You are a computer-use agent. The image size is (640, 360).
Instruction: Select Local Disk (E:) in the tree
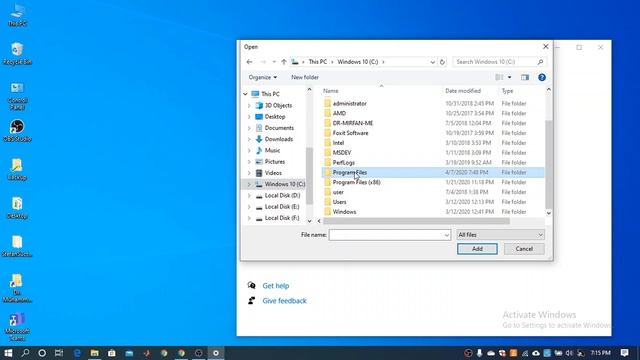tap(282, 207)
